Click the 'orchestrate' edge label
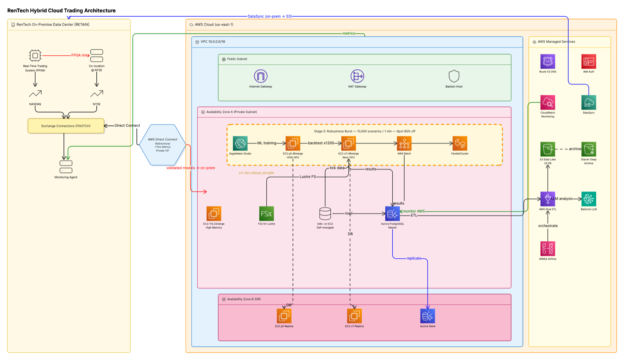Screen dimensions: 624x364 [548, 226]
